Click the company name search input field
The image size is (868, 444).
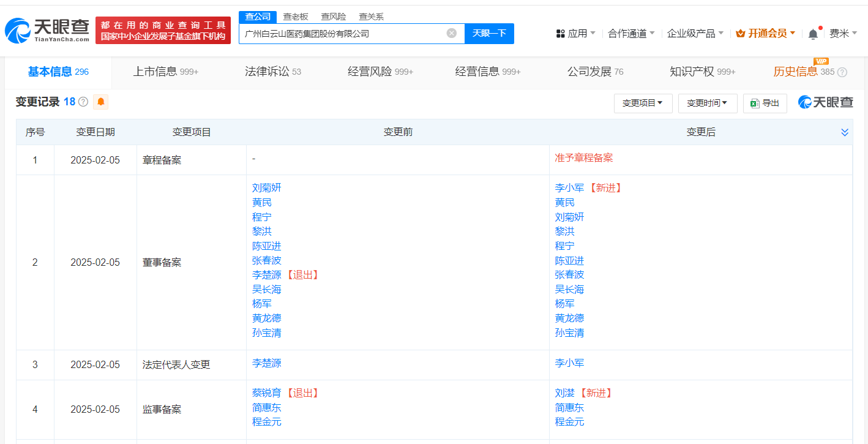point(343,34)
